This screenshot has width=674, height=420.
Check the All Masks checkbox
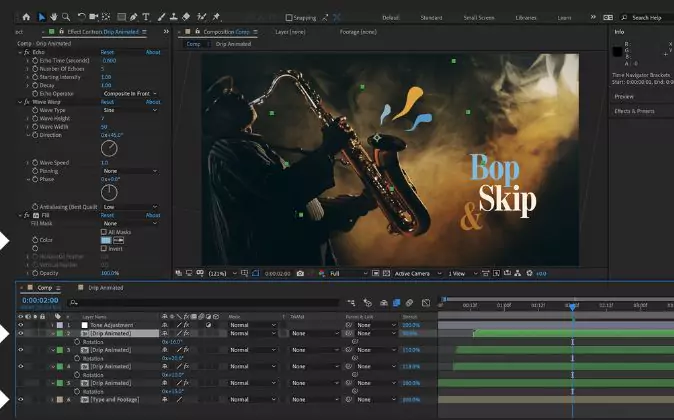pos(104,232)
